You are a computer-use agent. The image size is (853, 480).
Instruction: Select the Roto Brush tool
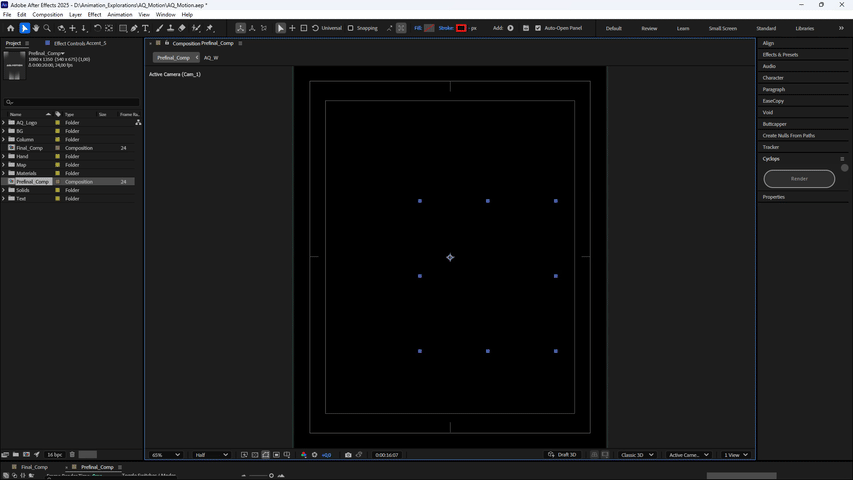point(196,28)
